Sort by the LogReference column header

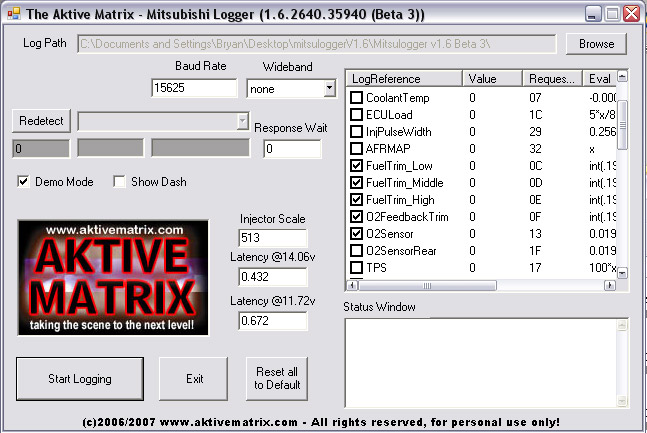[x=404, y=78]
